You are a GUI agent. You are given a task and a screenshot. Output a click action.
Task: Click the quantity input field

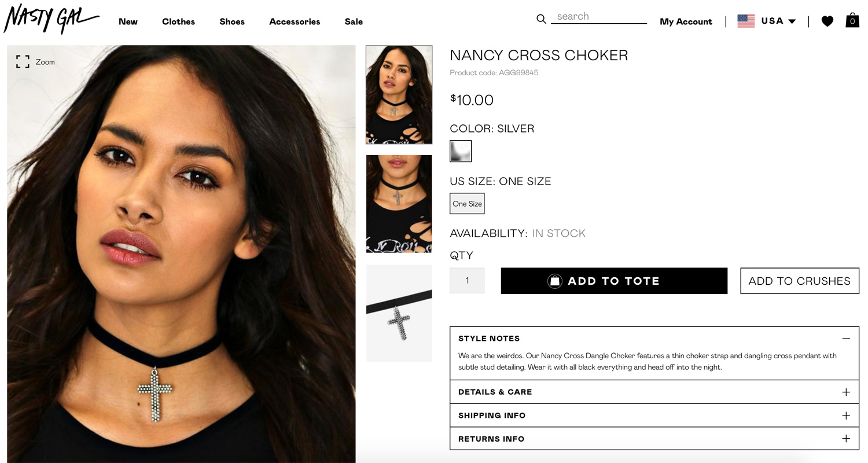[x=467, y=281]
